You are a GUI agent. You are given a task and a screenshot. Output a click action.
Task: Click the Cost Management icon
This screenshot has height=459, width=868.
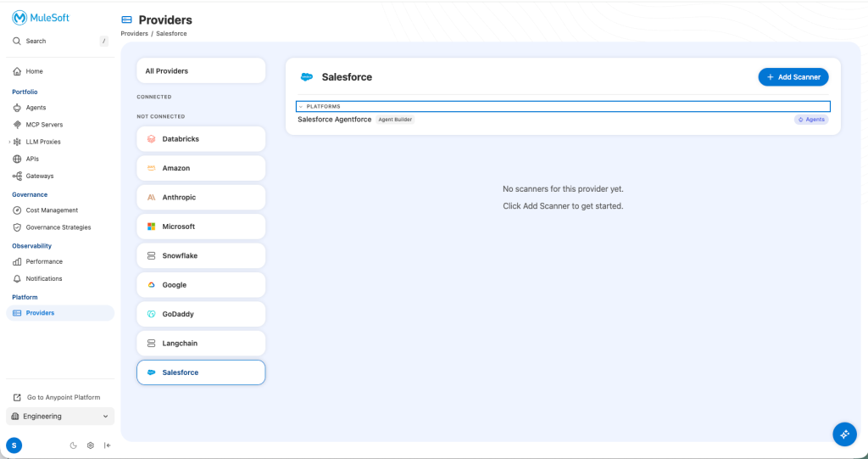click(x=17, y=210)
